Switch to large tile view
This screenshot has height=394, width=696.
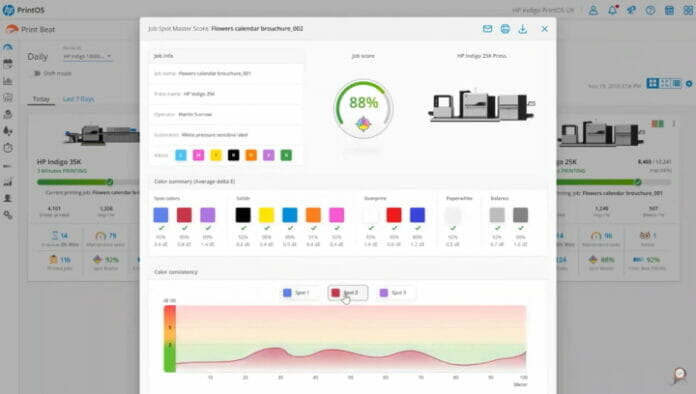pyautogui.click(x=652, y=83)
